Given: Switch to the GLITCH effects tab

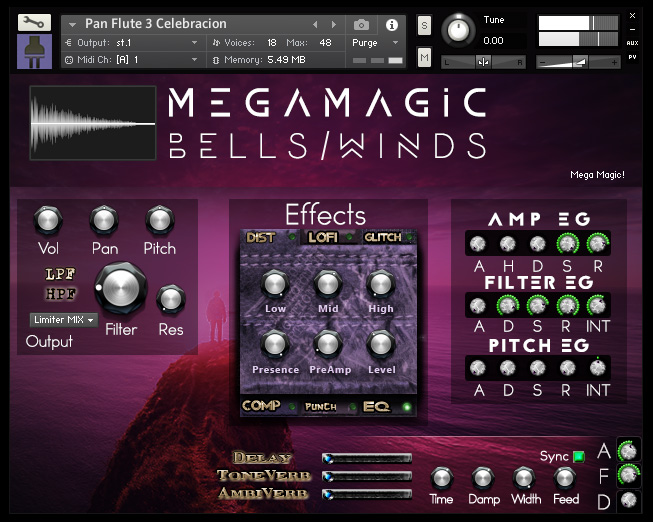Looking at the screenshot, I should (x=383, y=237).
